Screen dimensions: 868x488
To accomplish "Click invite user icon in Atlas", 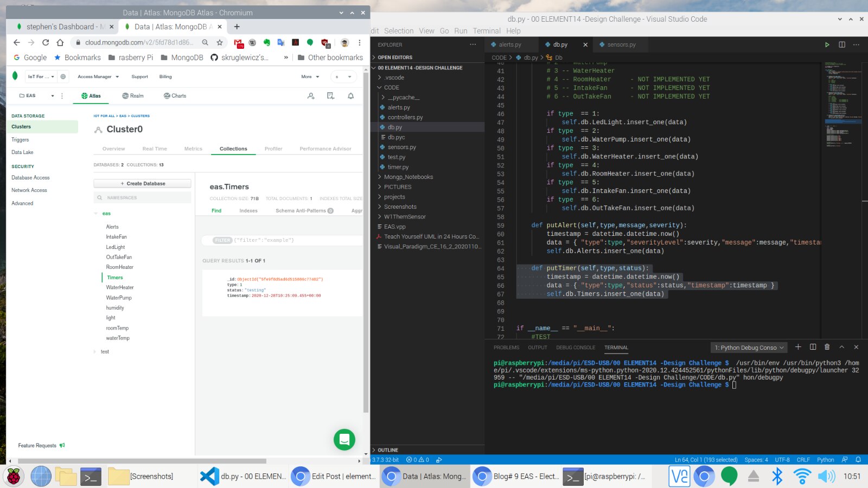I will click(x=311, y=96).
